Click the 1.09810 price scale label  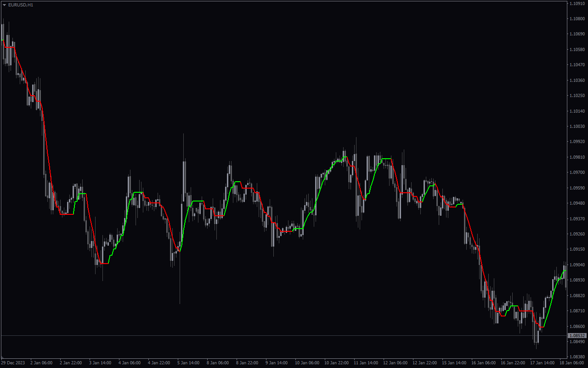(577, 157)
